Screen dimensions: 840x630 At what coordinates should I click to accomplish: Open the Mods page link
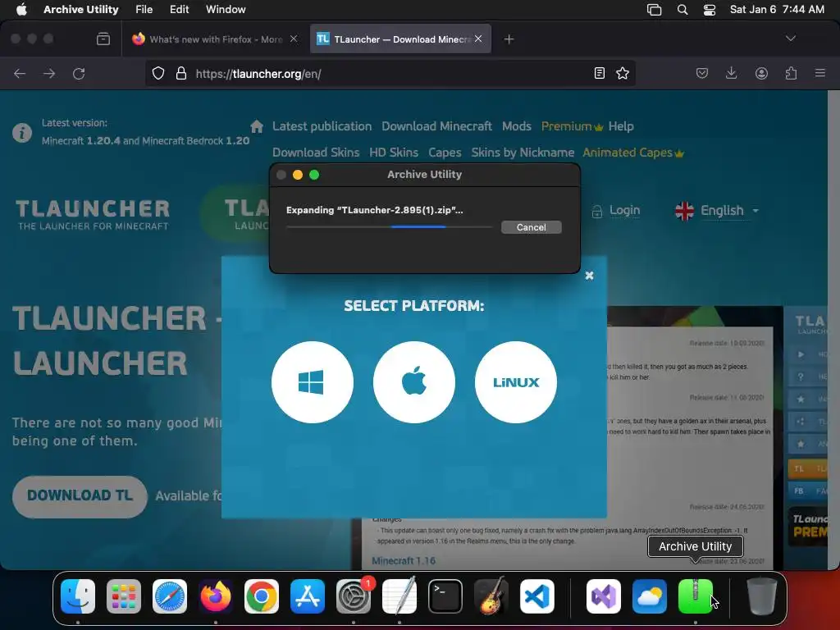click(517, 126)
